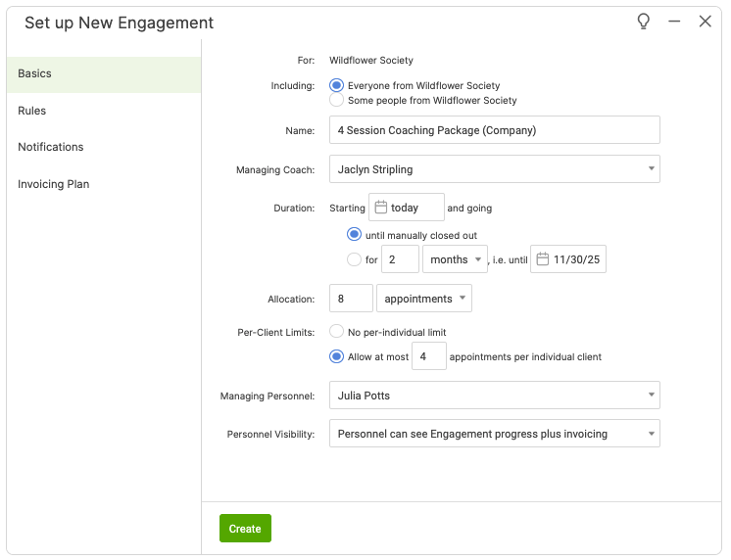731x560 pixels.
Task: Select Everyone from Wildflower Society
Action: tap(337, 86)
